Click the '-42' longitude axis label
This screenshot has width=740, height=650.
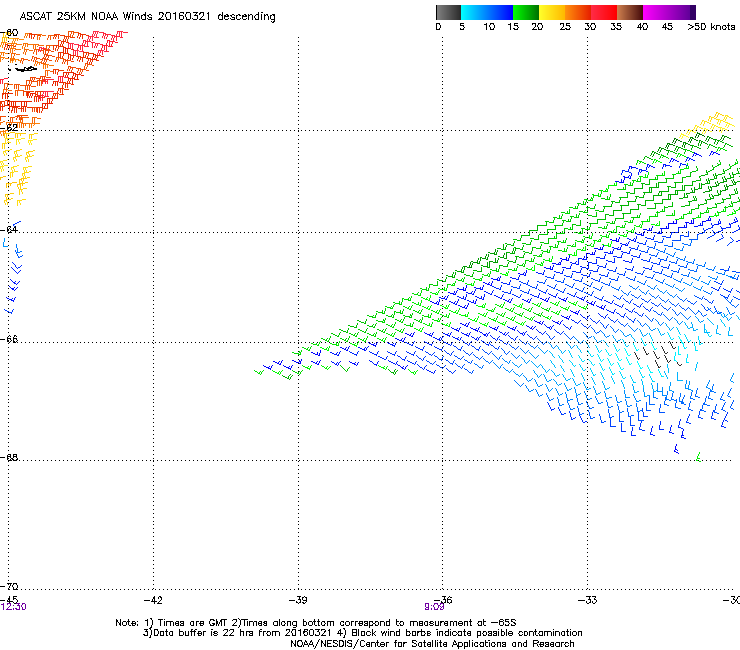(153, 600)
